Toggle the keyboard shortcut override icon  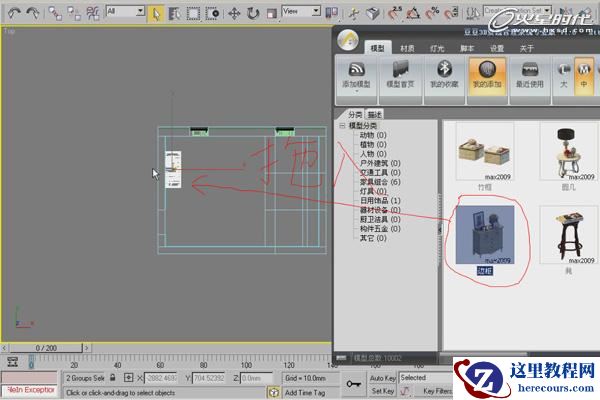[x=372, y=14]
